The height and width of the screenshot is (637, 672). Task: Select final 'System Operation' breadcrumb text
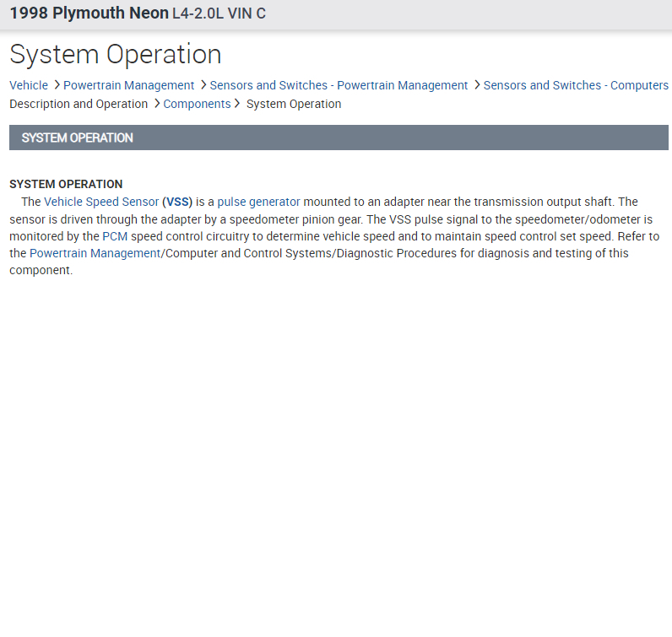point(294,104)
